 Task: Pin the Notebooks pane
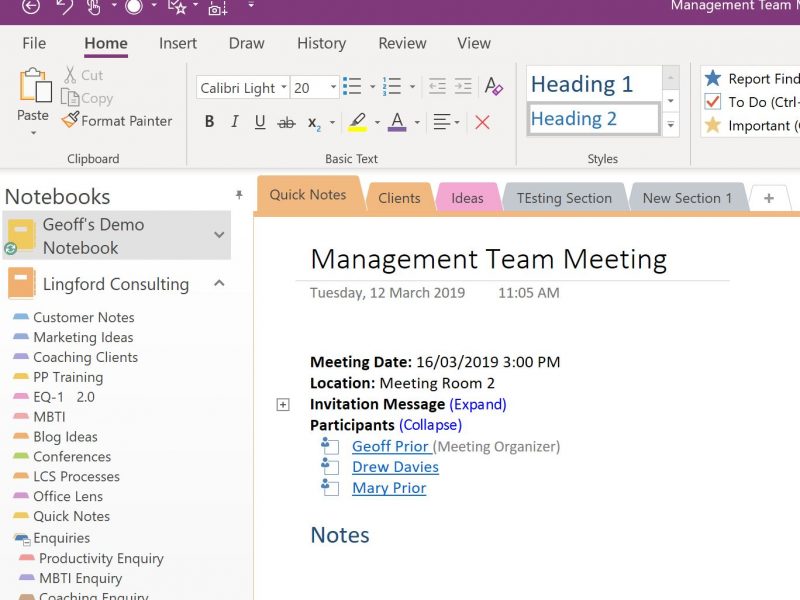[239, 194]
